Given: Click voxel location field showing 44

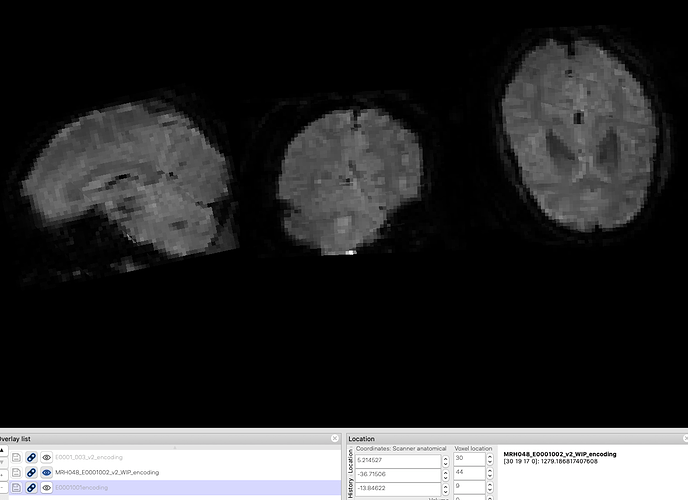Looking at the screenshot, I should point(469,473).
